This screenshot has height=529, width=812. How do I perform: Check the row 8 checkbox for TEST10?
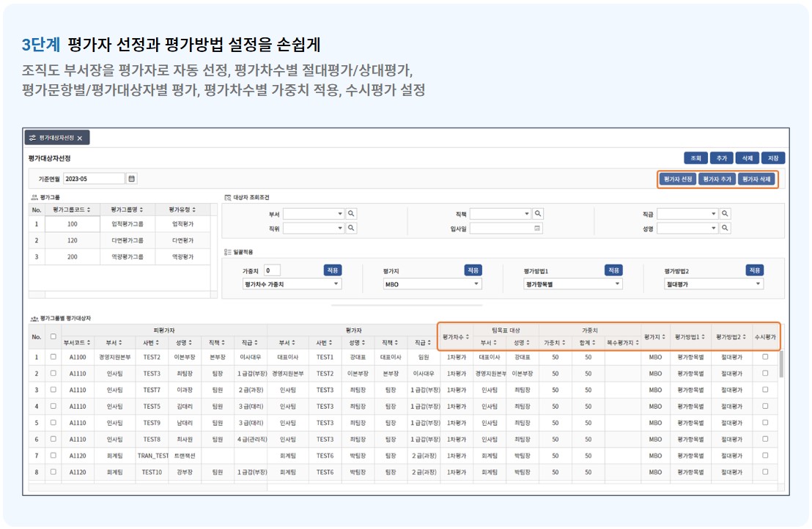coord(53,472)
